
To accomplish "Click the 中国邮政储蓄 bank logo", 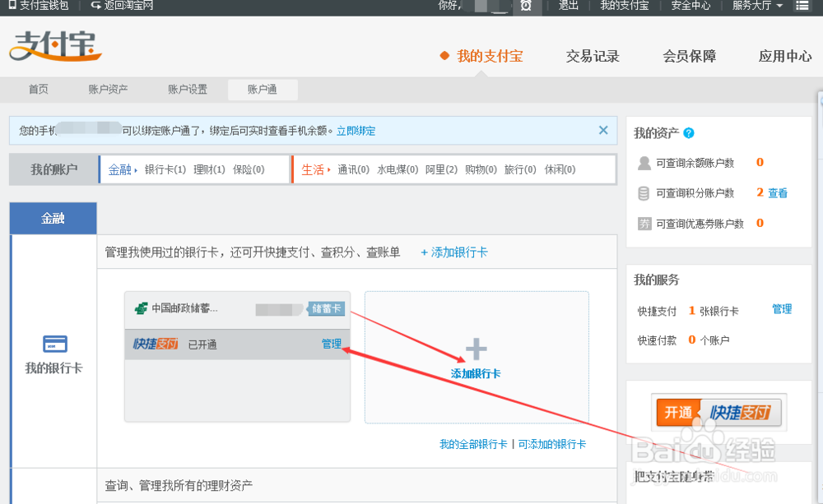I will pyautogui.click(x=142, y=308).
